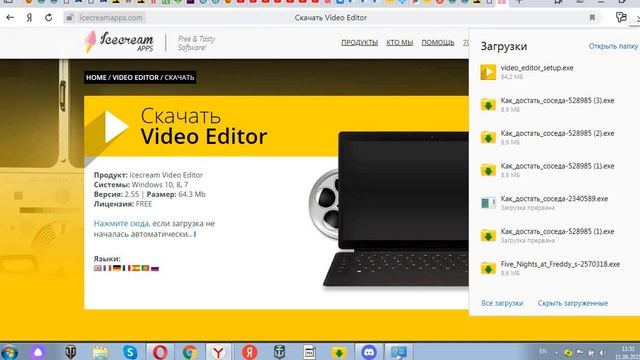
Task: Open World of Tanks taskbar icon
Action: [70, 352]
